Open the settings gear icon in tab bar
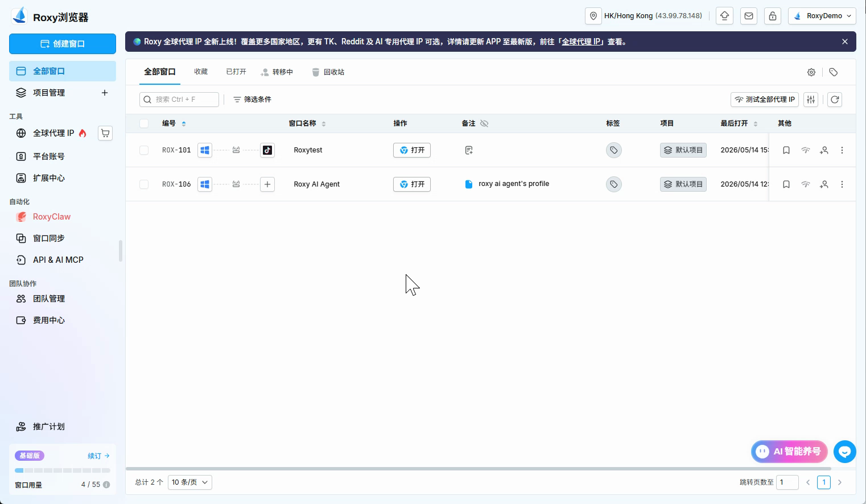Viewport: 866px width, 504px height. tap(811, 72)
